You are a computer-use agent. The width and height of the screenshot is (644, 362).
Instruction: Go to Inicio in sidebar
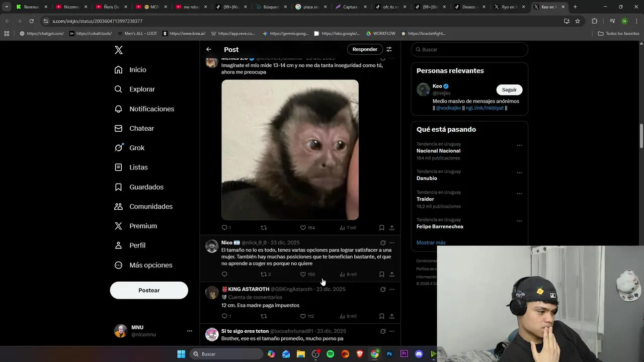click(130, 70)
